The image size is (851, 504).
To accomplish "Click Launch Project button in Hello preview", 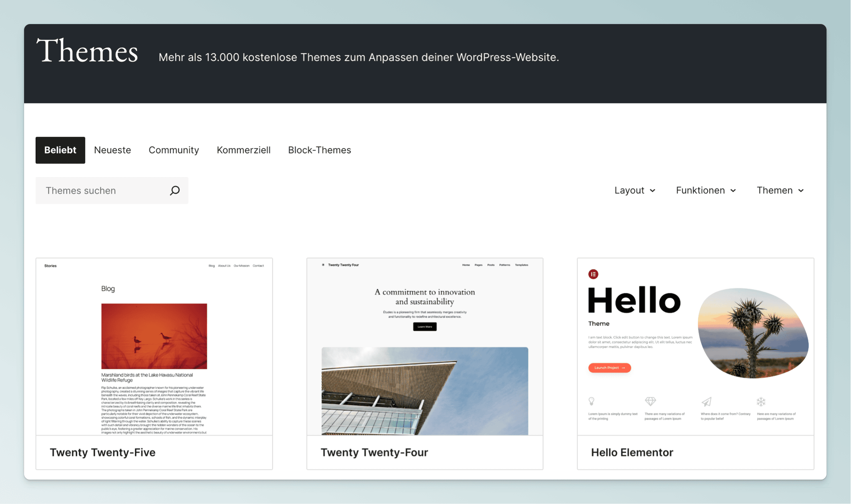I will (610, 368).
